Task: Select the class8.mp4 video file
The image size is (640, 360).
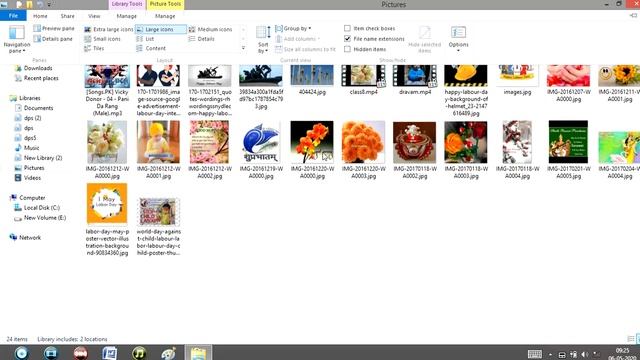Action: click(x=363, y=80)
